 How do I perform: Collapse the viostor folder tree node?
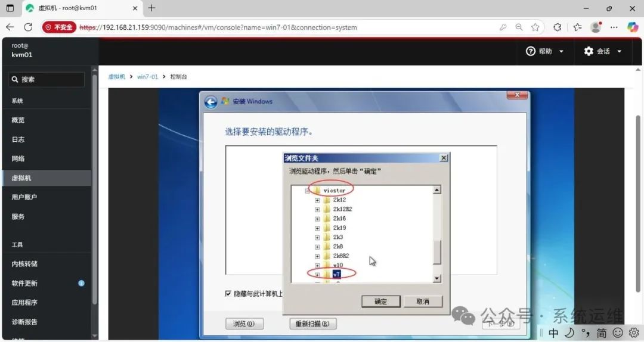tap(307, 191)
